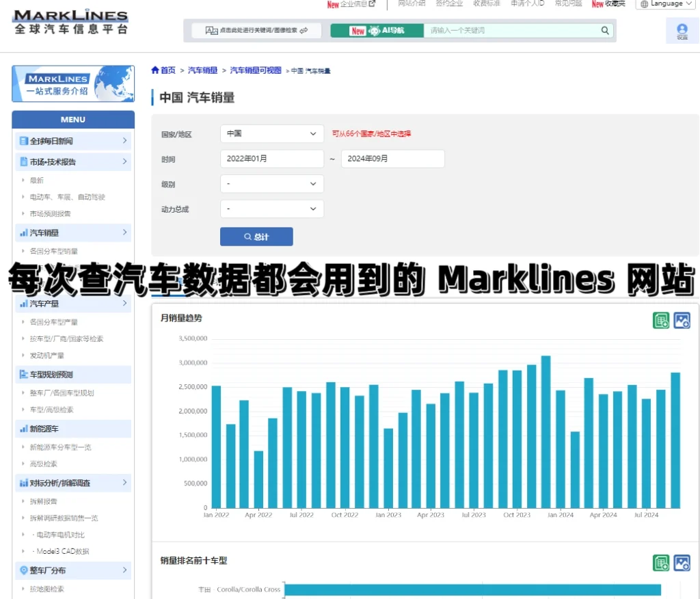Go to 首页 via breadcrumb
This screenshot has width=700, height=599.
[168, 70]
